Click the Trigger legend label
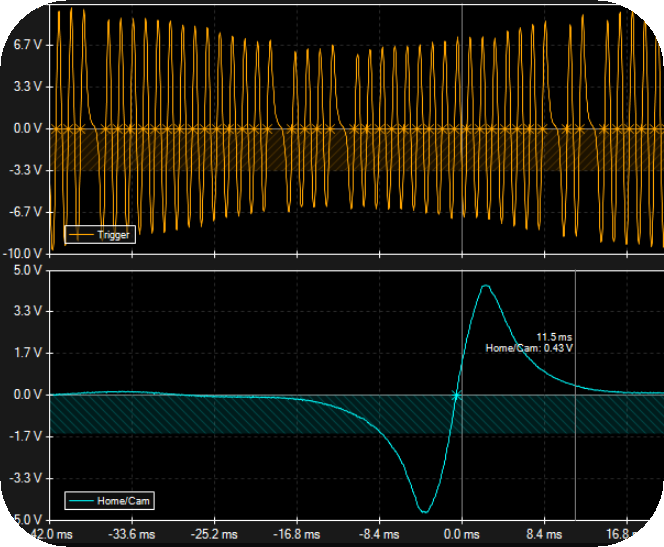 [x=113, y=235]
